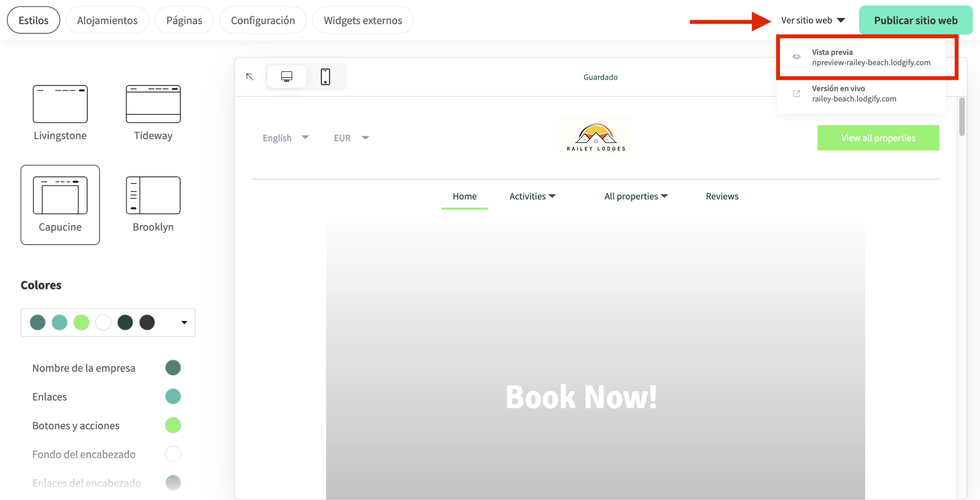
Task: Switch preview to mobile view
Action: point(326,77)
